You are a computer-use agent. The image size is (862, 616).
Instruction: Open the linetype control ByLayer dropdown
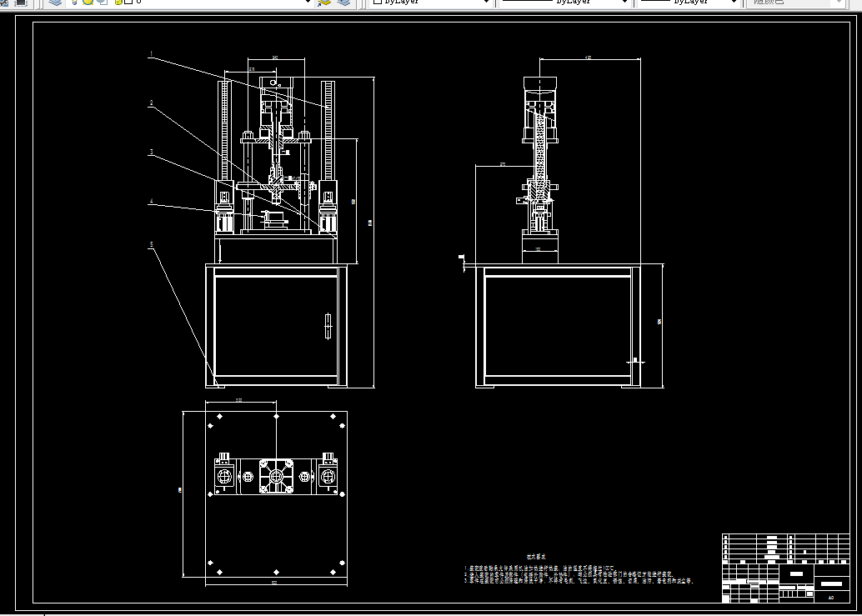point(564,3)
